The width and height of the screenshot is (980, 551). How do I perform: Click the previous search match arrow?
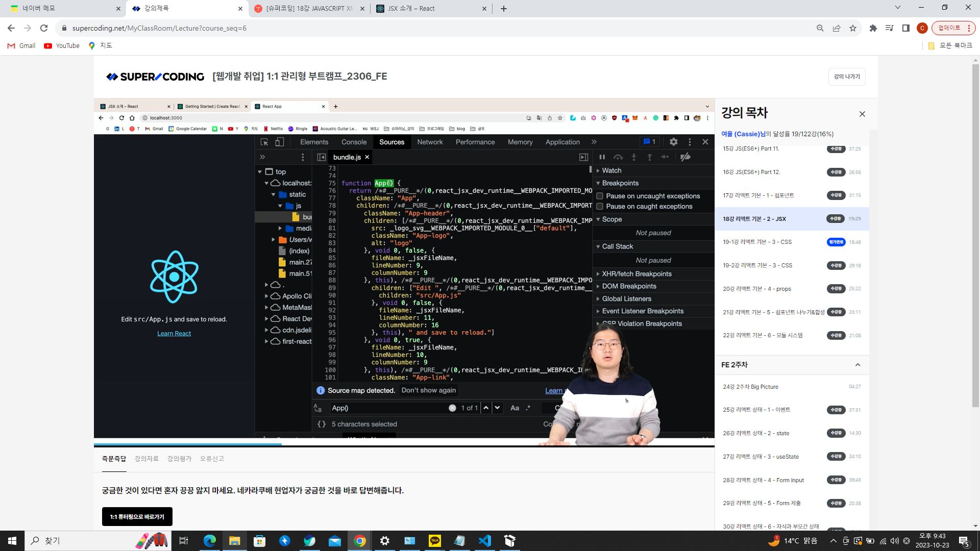click(486, 408)
